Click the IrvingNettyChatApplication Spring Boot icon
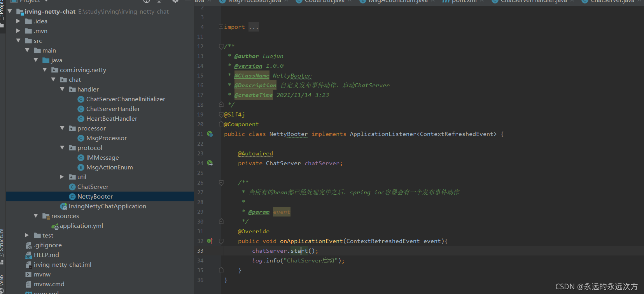The image size is (644, 294). (64, 206)
